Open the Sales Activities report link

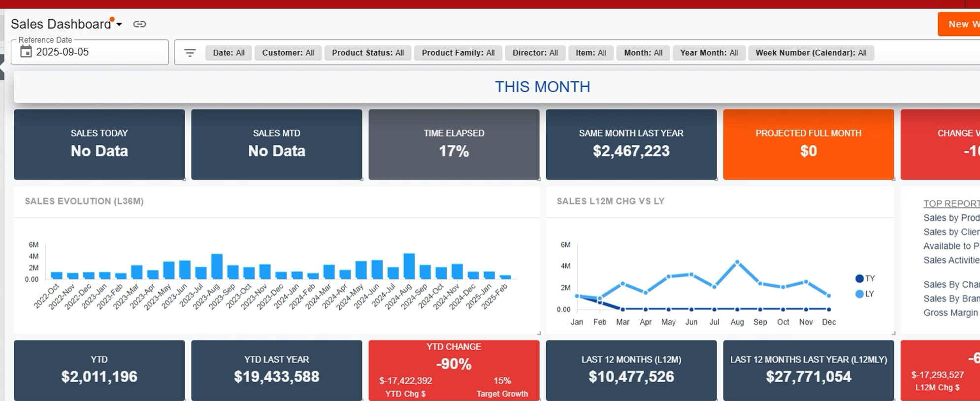(951, 260)
